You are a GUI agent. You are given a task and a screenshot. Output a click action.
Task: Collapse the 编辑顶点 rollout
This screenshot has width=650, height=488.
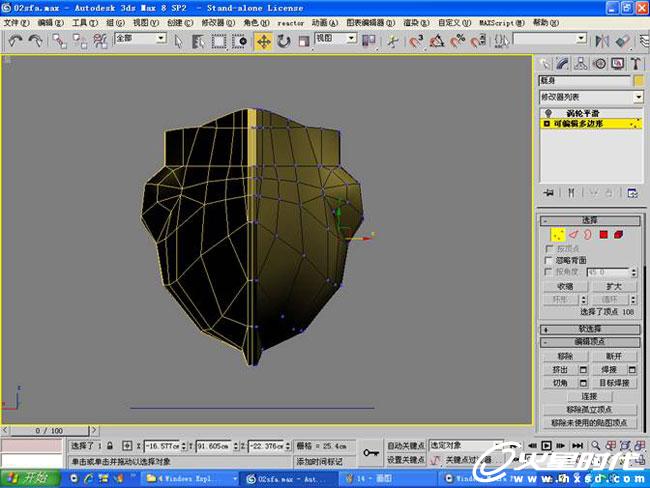coord(590,342)
